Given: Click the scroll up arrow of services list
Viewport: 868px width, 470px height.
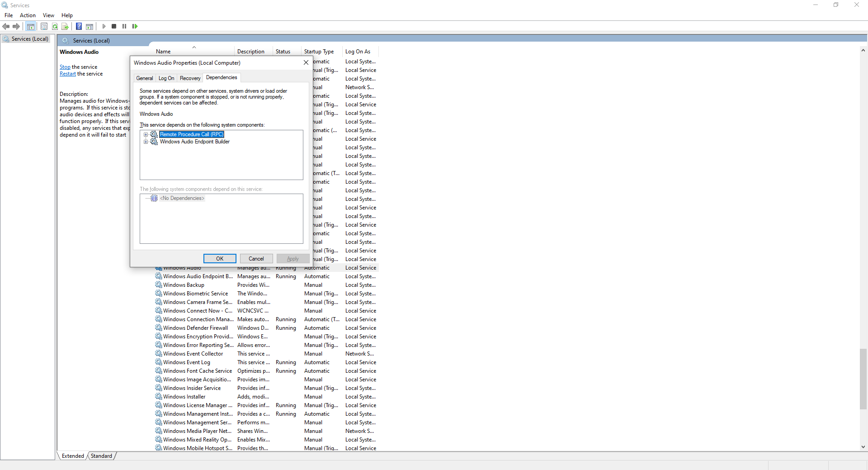Looking at the screenshot, I should click(x=863, y=51).
